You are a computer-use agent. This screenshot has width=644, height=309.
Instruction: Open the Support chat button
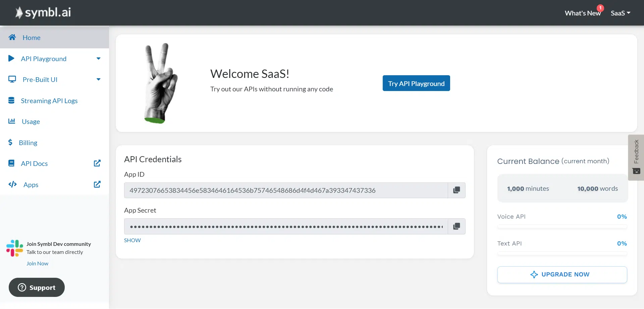(x=37, y=288)
